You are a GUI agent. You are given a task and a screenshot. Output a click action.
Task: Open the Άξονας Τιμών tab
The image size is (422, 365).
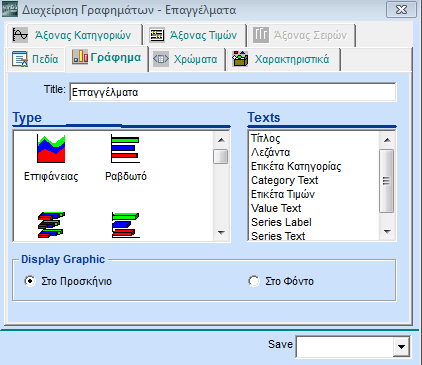(x=195, y=35)
